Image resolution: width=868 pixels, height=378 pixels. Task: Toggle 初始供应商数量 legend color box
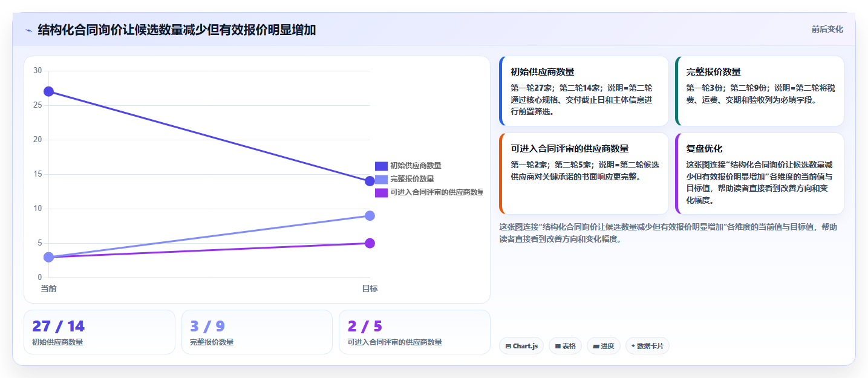(381, 166)
